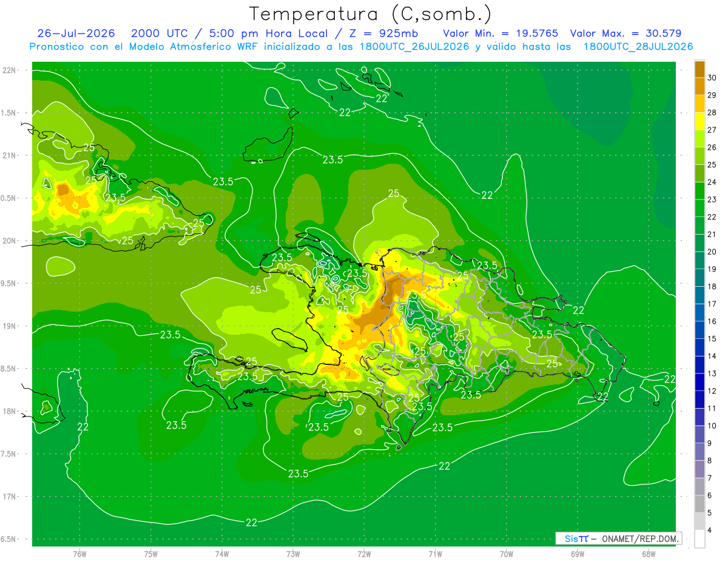This screenshot has width=728, height=562.
Task: Click the "69W" longitude axis label
Action: click(578, 554)
